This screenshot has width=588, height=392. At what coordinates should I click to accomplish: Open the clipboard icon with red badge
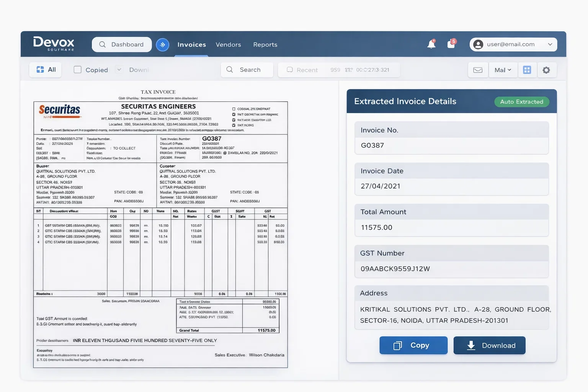coord(451,44)
